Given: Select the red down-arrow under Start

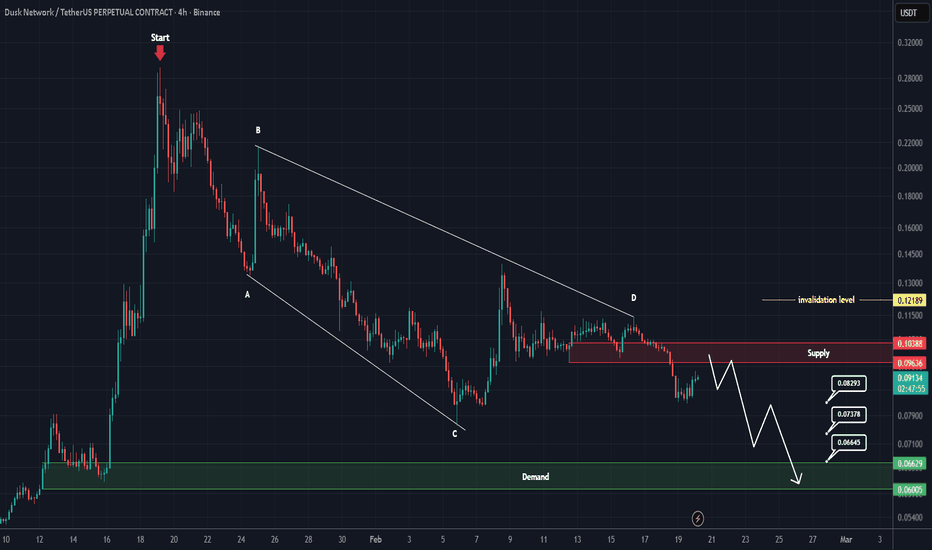Looking at the screenshot, I should 160,53.
